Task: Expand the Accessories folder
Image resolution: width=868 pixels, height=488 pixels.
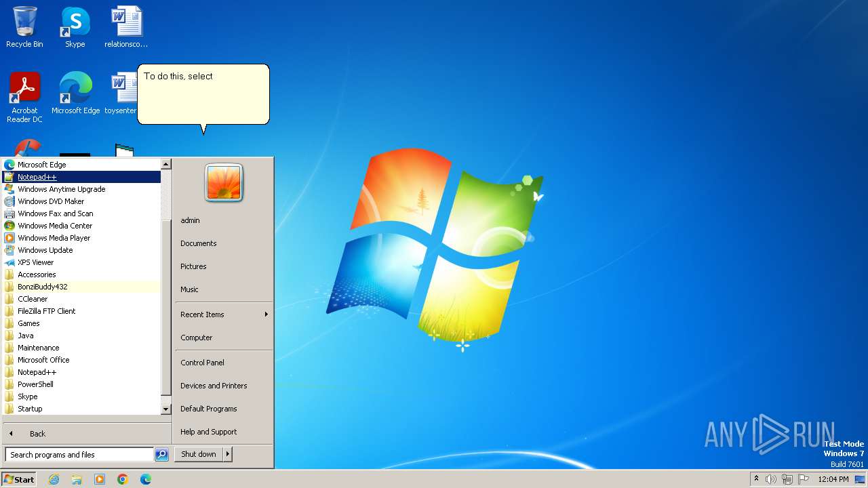Action: pyautogui.click(x=81, y=274)
